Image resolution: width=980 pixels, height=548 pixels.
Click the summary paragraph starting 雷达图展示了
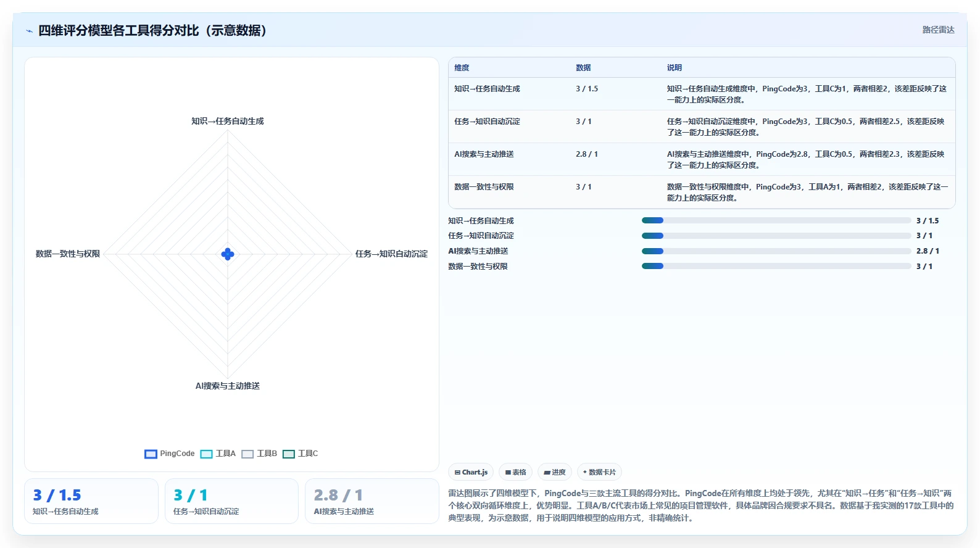[701, 505]
